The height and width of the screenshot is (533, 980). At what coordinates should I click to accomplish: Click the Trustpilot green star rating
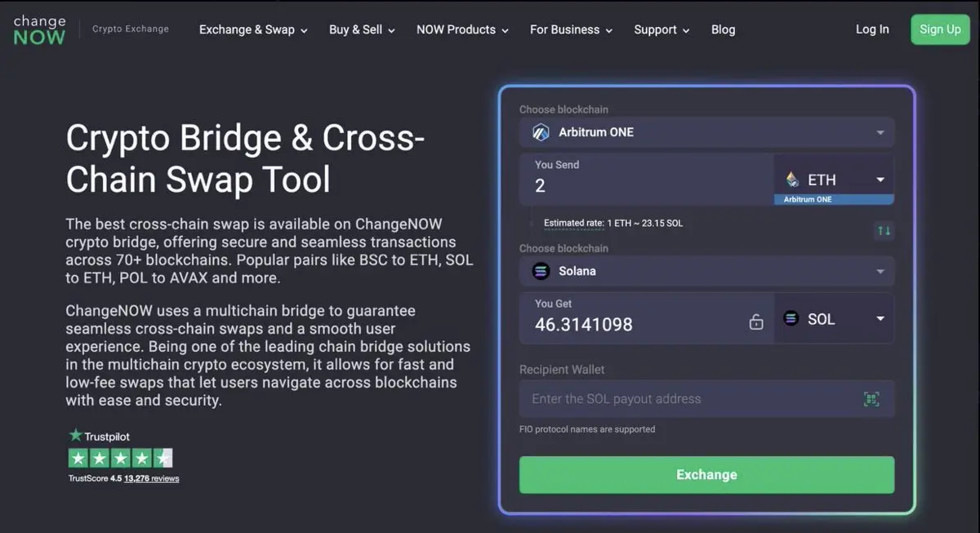point(121,458)
